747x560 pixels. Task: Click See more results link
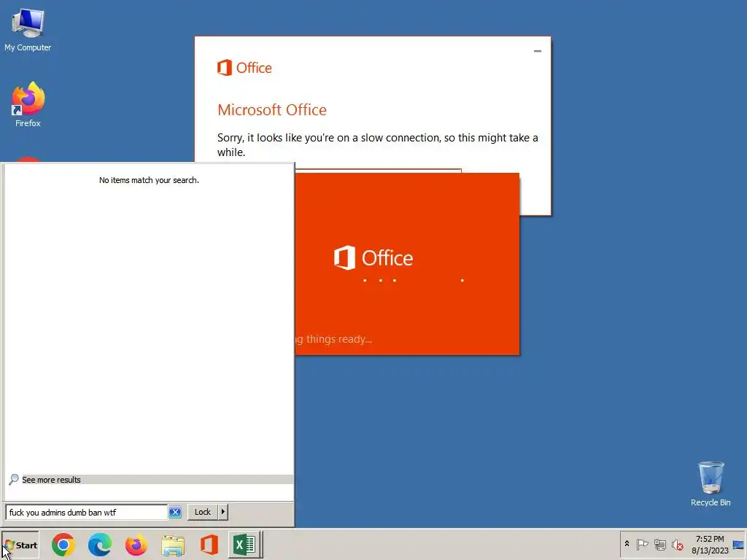[x=52, y=480]
